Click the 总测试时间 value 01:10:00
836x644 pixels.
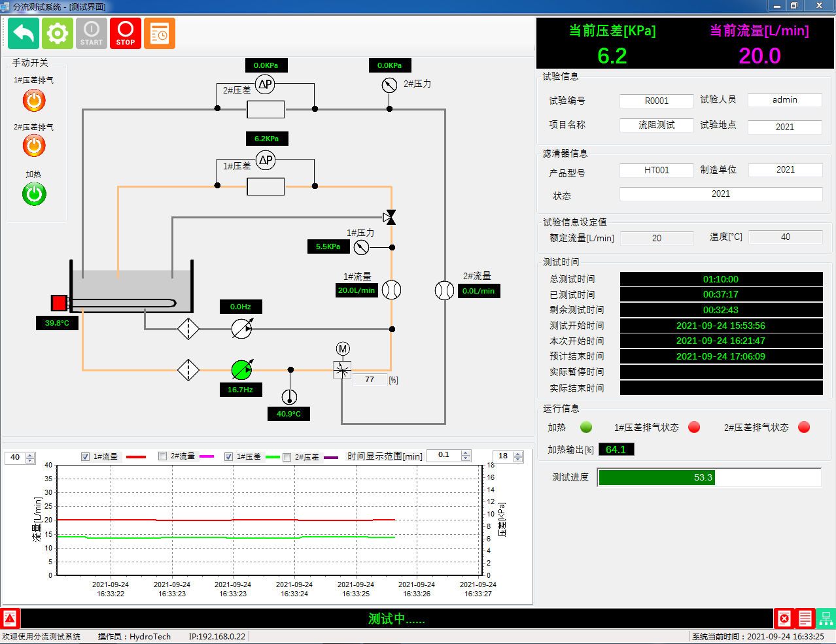[x=721, y=279]
